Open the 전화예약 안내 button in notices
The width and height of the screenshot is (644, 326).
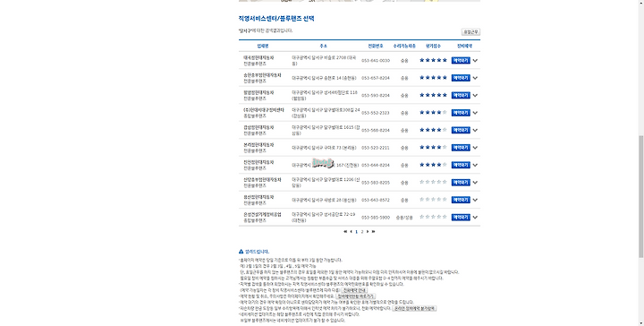(x=354, y=290)
